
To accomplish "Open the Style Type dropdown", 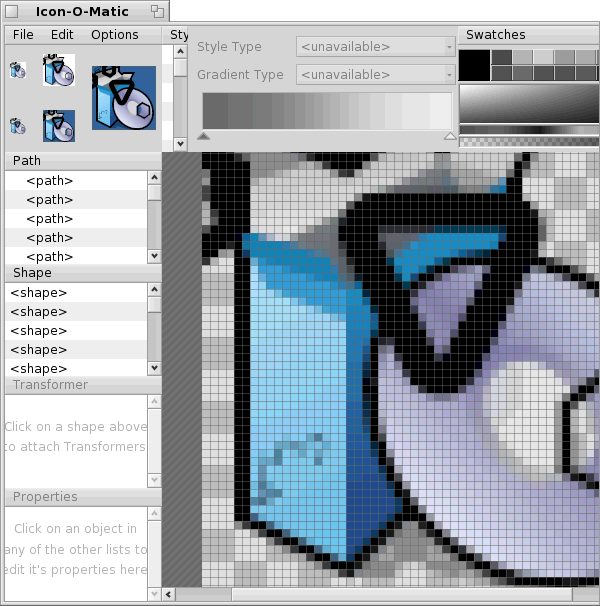I will coord(375,46).
